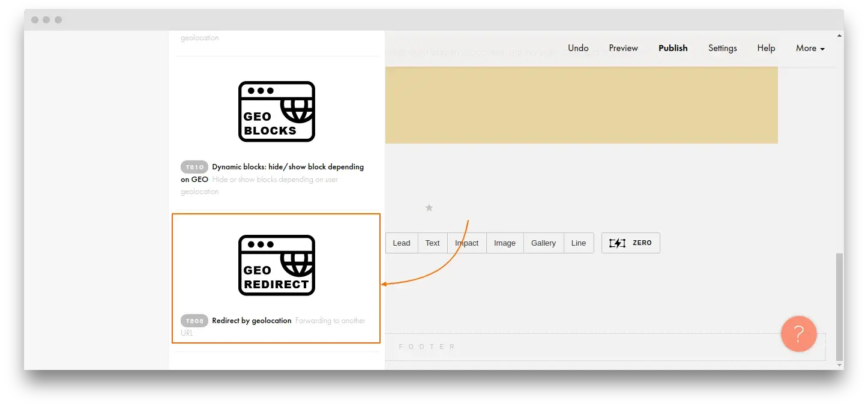
Task: Click the T810 block ID badge
Action: point(194,167)
